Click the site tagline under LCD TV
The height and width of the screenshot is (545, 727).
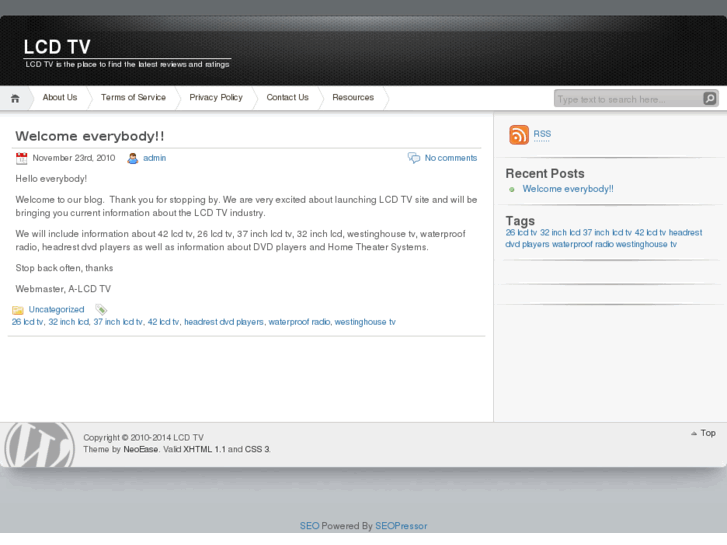tap(127, 64)
